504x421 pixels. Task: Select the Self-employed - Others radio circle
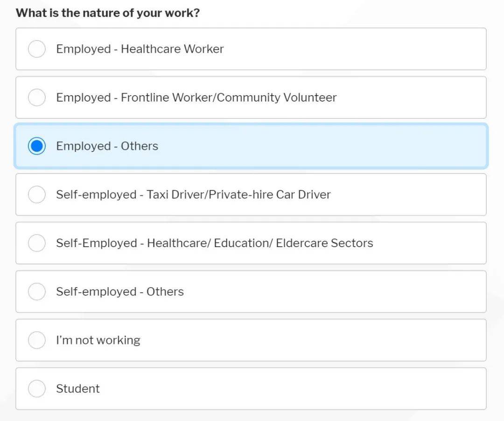point(37,291)
